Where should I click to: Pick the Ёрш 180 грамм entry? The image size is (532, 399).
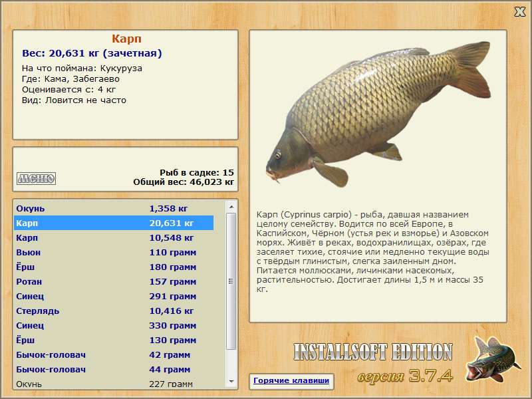click(x=113, y=267)
